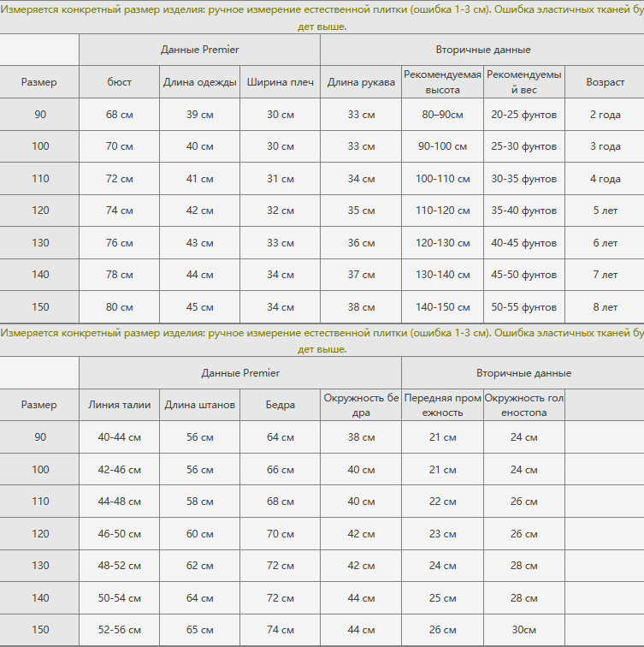644x647 pixels.
Task: Click the "бюст" column header
Action: (120, 82)
